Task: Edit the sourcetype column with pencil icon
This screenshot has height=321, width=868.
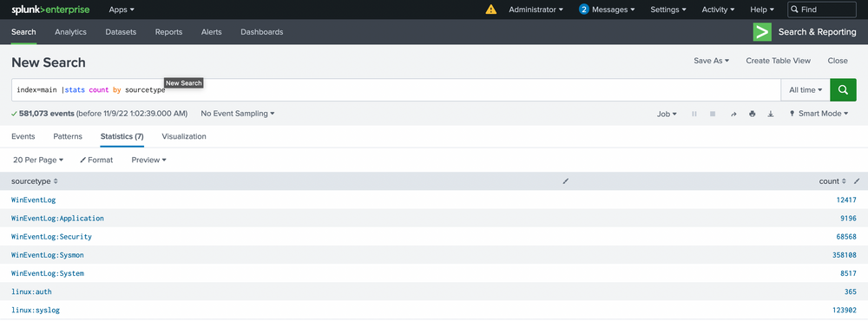Action: click(565, 181)
